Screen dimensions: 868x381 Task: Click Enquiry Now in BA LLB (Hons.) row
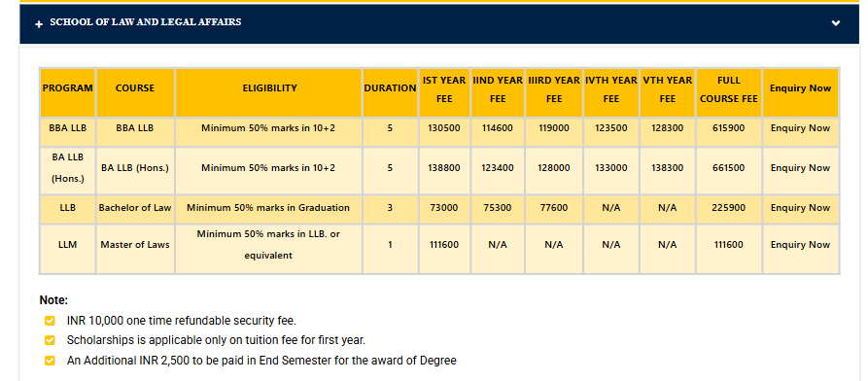point(800,168)
